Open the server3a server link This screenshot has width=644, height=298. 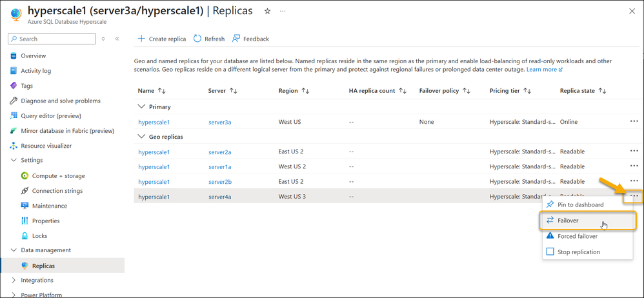point(220,122)
